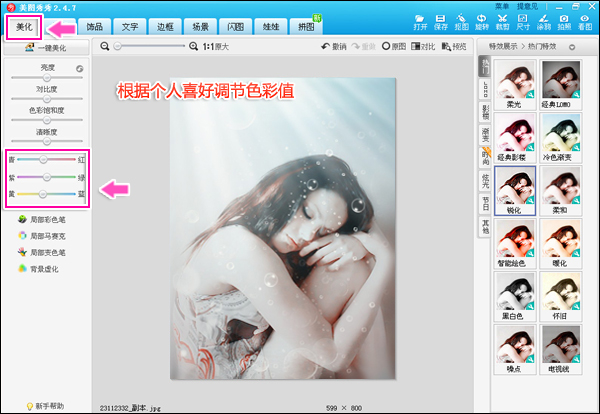Click the 亮度 brightness slider

coord(46,77)
